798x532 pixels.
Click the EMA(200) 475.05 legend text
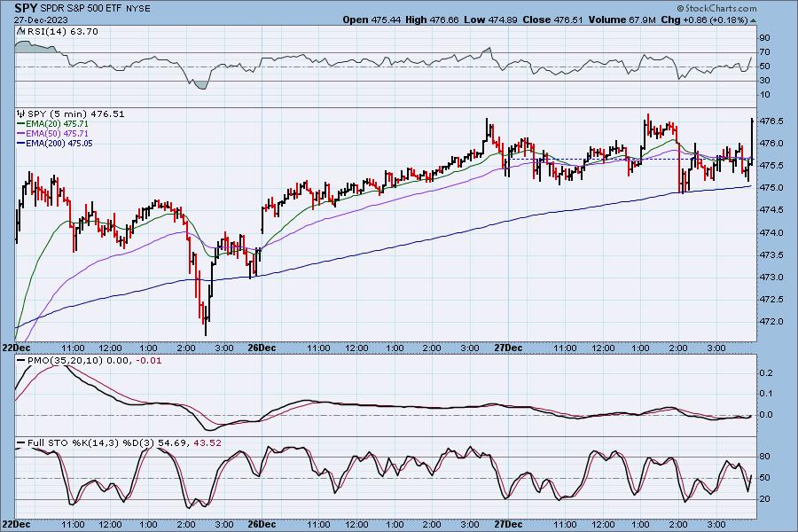(59, 144)
